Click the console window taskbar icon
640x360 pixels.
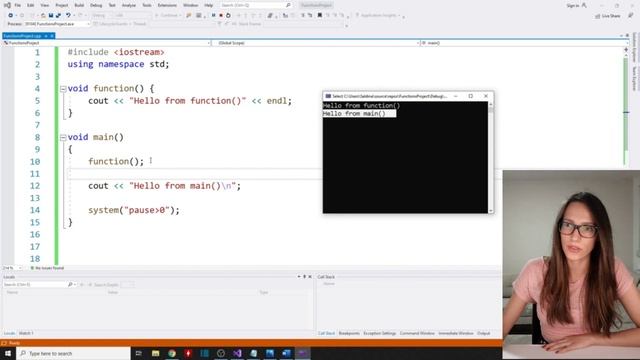302,353
